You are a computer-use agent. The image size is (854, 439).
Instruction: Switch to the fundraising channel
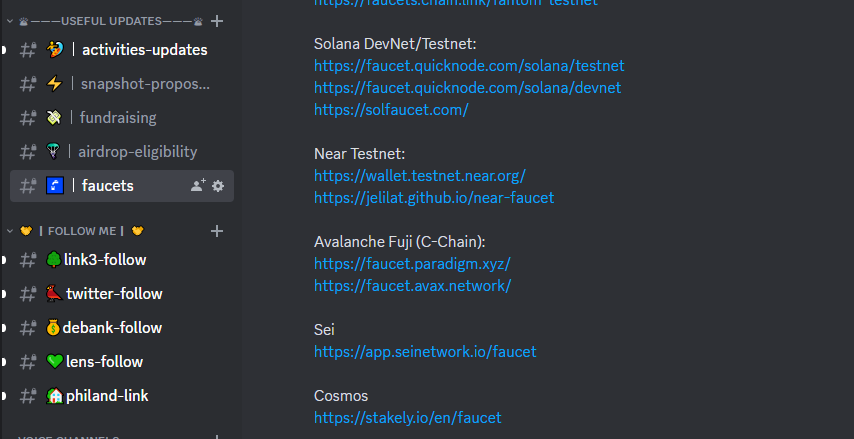[118, 118]
